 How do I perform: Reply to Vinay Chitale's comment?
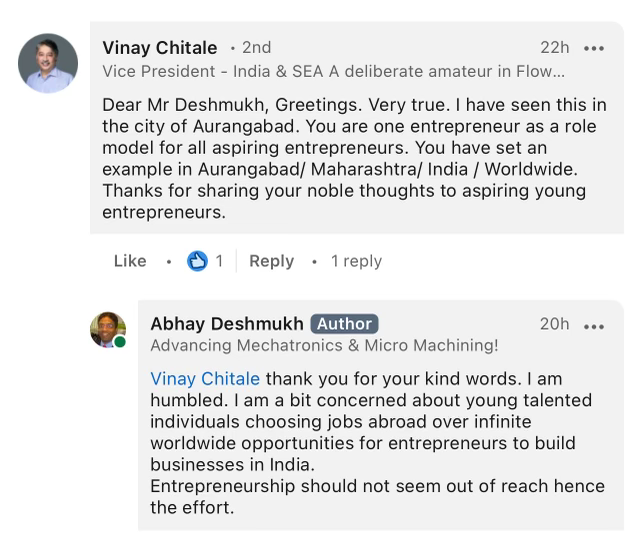[271, 261]
